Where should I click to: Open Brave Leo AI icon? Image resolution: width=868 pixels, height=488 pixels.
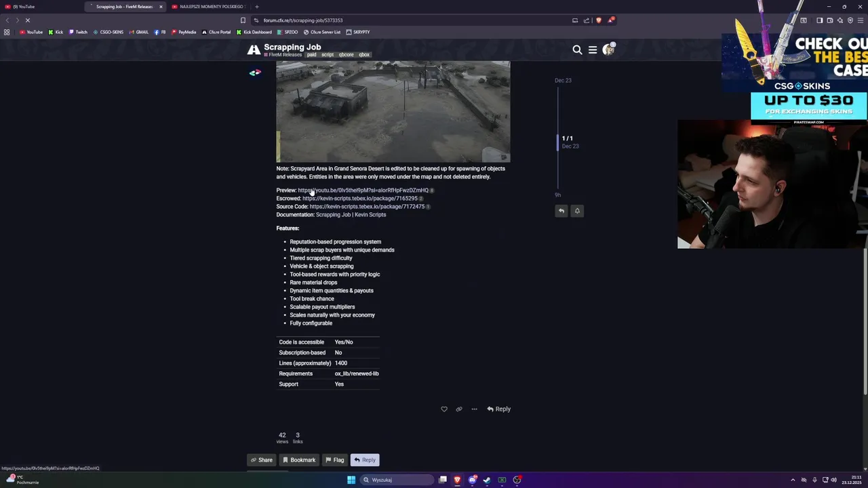coord(840,20)
